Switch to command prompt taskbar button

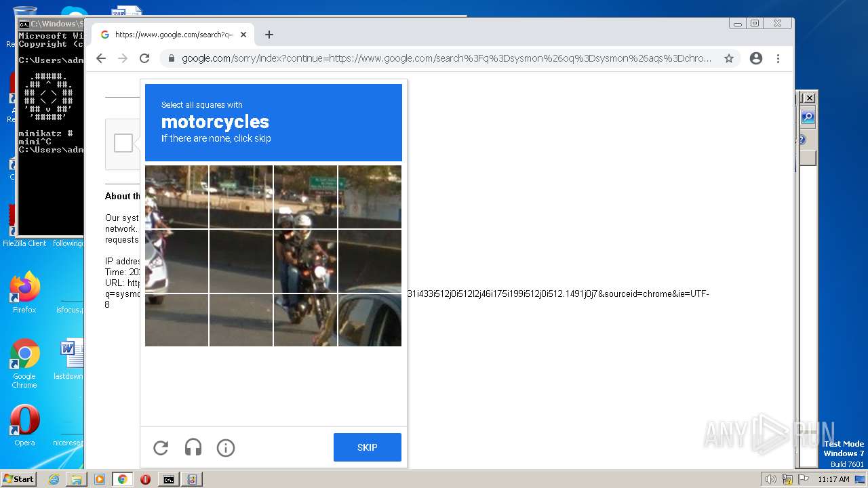pos(169,479)
